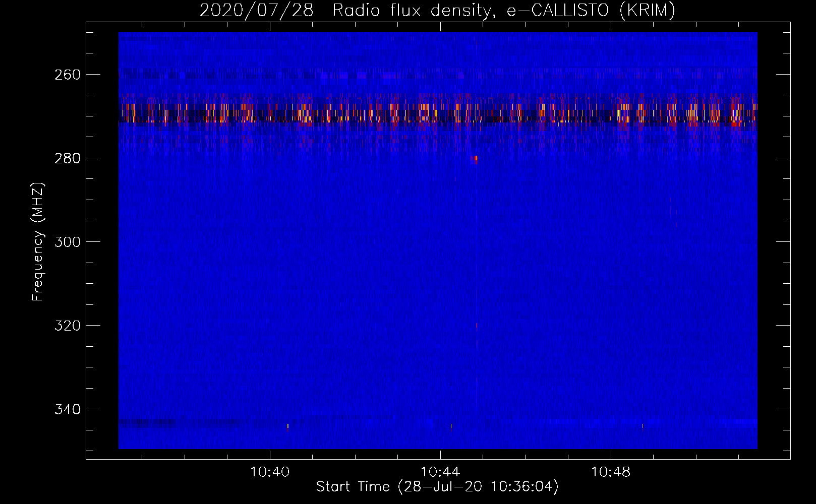Click the 300 frequency tick label

tap(68, 242)
